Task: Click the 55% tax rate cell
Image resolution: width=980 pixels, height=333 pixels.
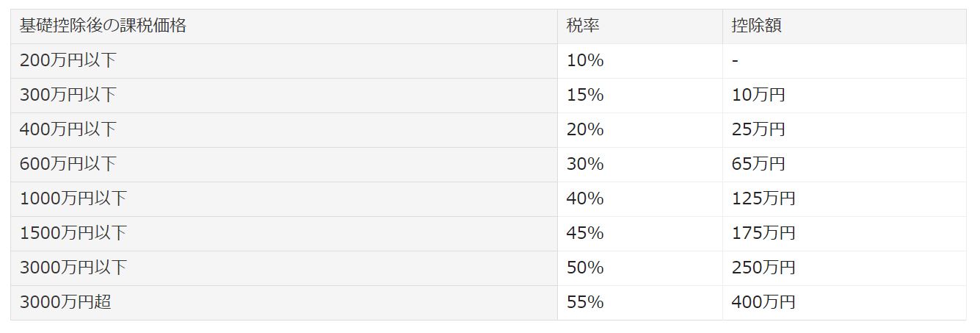Action: tap(584, 302)
